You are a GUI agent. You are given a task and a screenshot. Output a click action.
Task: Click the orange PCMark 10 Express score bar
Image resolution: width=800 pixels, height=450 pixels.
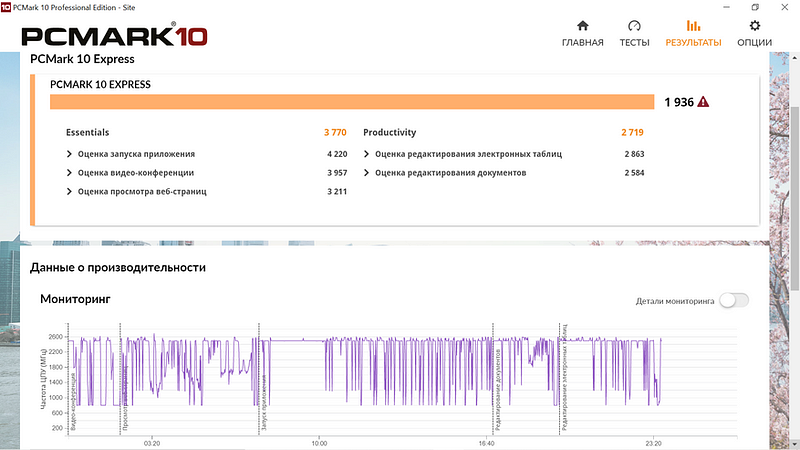[x=352, y=102]
